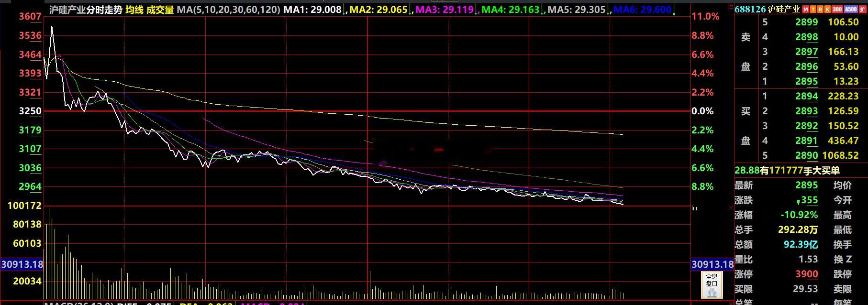
Task: Select sell level 4 price 2898
Action: (806, 37)
